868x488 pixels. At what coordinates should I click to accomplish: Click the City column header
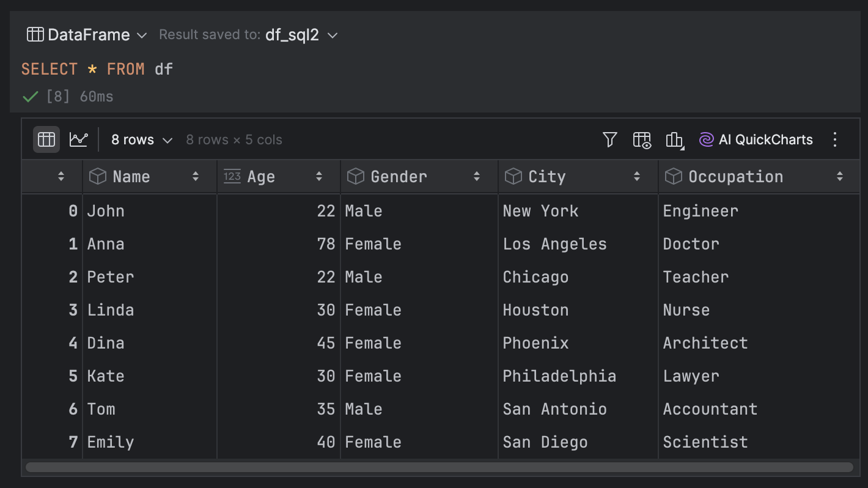pos(578,177)
